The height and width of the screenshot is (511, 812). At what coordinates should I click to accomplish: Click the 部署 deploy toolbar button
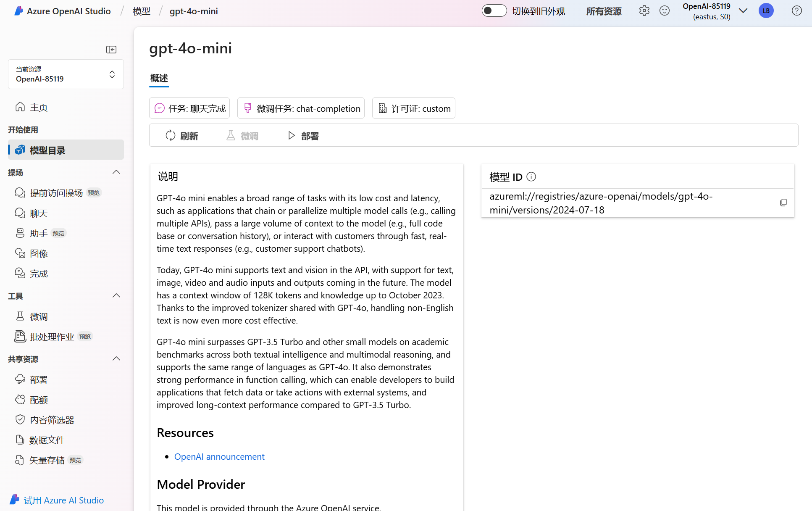pyautogui.click(x=303, y=136)
